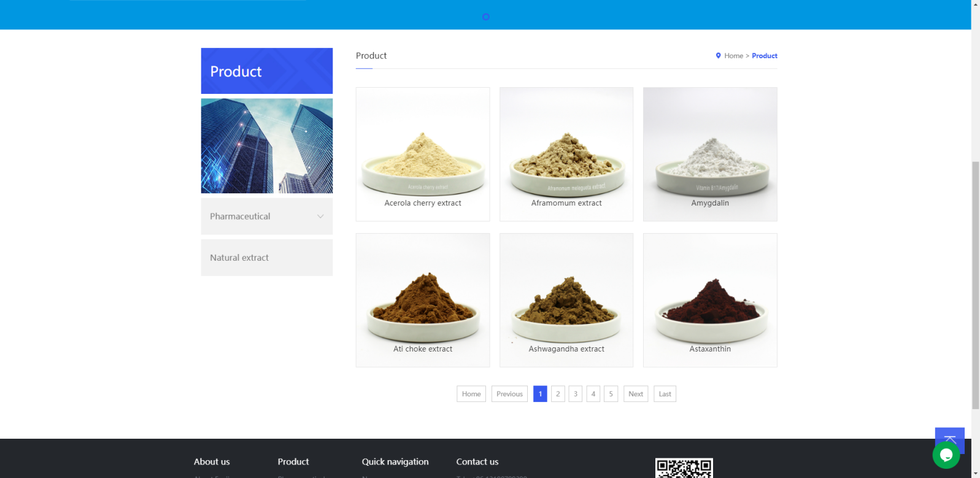Viewport: 980px width, 478px height.
Task: Click the live chat bubble icon
Action: pyautogui.click(x=946, y=455)
